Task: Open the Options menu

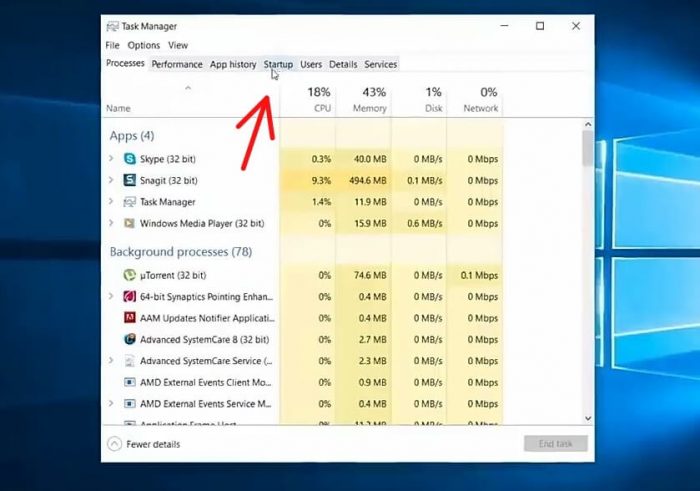Action: [144, 45]
